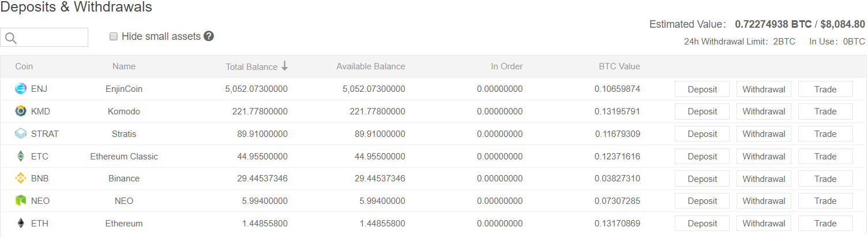Viewport: 868px width, 238px height.
Task: Sort the table by BTC Value column
Action: pyautogui.click(x=619, y=66)
